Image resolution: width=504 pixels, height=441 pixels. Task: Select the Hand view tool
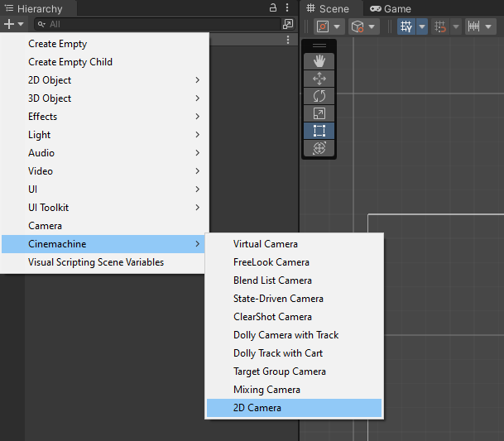319,61
